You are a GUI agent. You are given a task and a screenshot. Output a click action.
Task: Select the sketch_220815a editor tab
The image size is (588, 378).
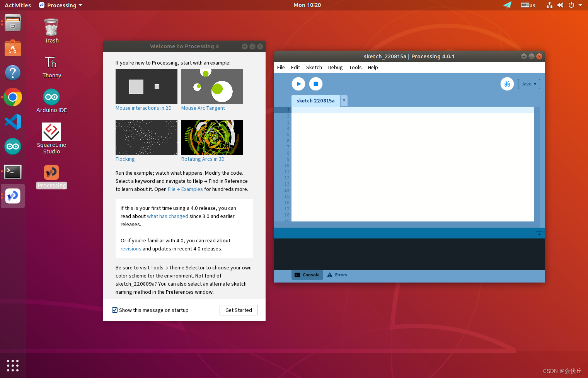click(315, 100)
